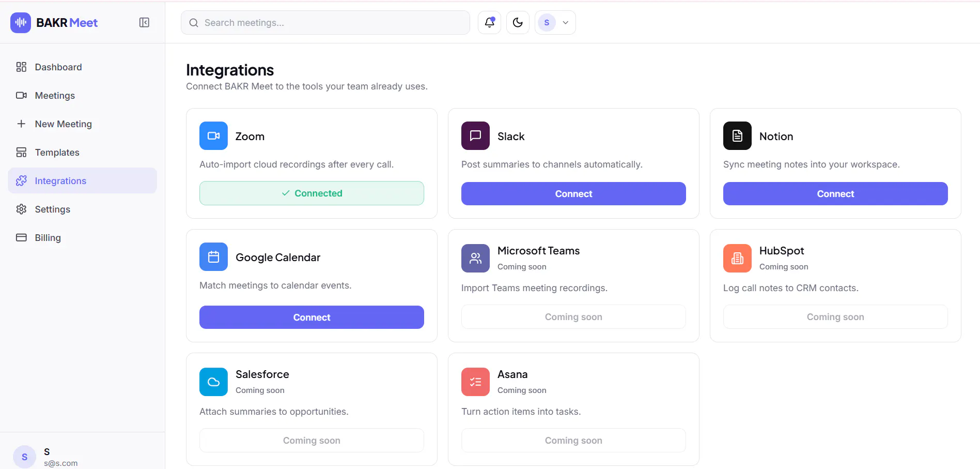Click 'Log call notes to CRM contacts.' text
The width and height of the screenshot is (980, 469).
pos(791,288)
